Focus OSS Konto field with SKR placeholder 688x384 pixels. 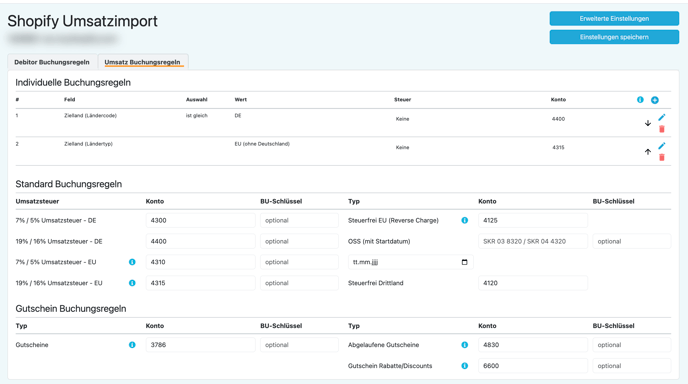pos(533,241)
